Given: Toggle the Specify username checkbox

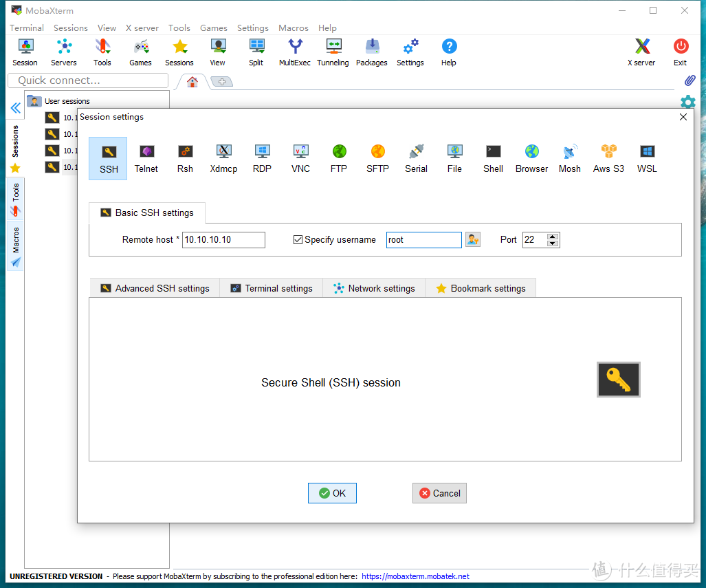Looking at the screenshot, I should (x=298, y=240).
